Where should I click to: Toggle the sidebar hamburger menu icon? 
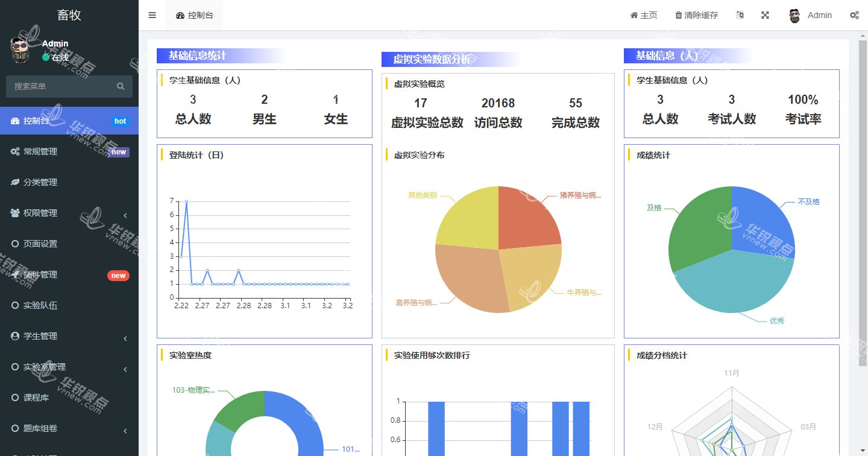[152, 15]
